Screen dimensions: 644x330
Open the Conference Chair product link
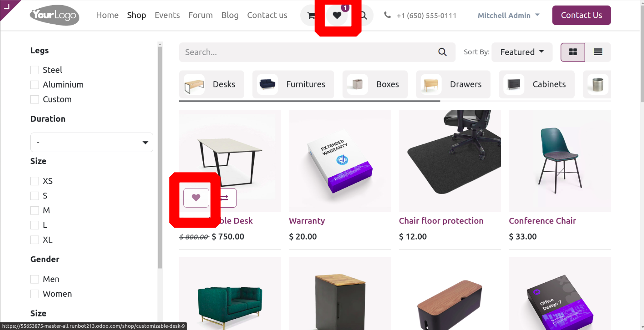542,221
